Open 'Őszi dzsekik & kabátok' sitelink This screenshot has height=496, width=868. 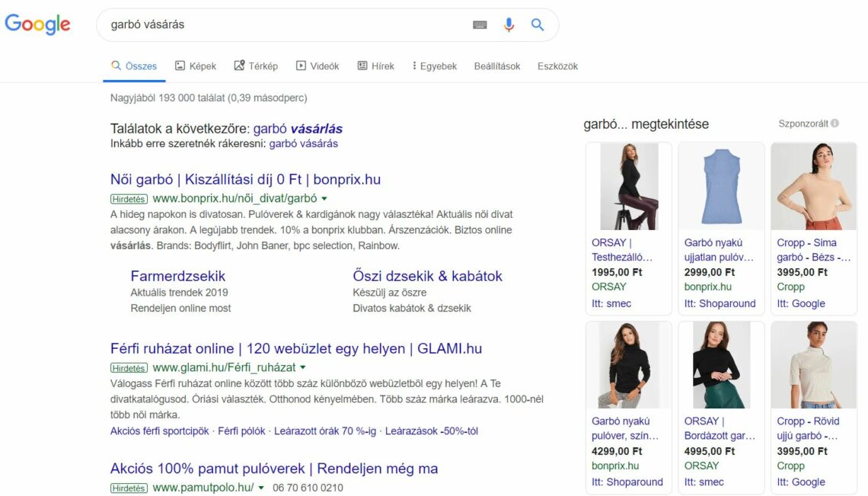[x=427, y=276]
